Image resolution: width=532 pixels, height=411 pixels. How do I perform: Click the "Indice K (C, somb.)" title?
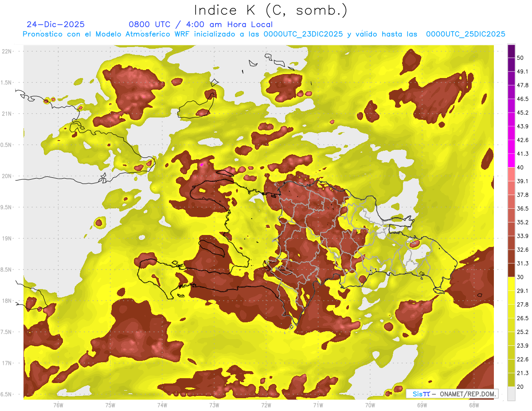click(x=270, y=10)
